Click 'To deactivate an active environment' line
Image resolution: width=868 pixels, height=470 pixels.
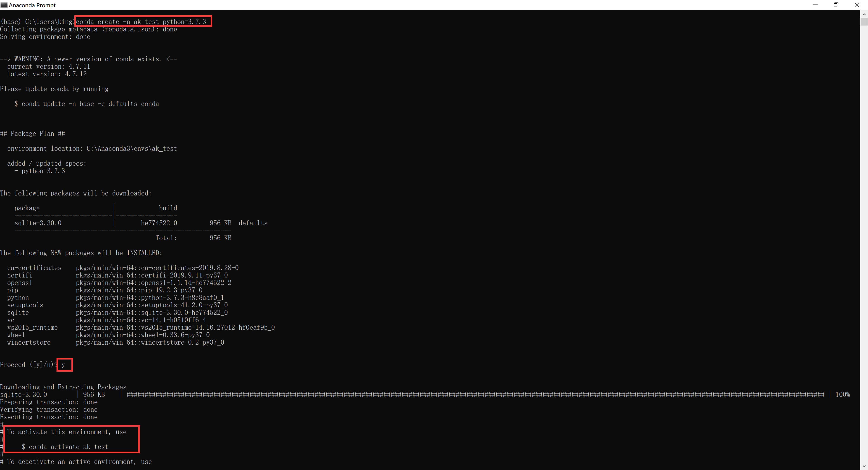tap(76, 462)
